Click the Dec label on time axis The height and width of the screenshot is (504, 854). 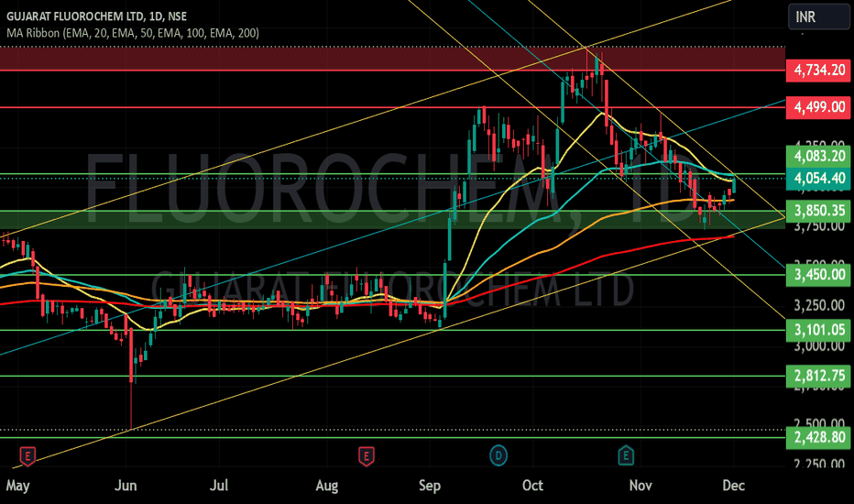[x=734, y=486]
